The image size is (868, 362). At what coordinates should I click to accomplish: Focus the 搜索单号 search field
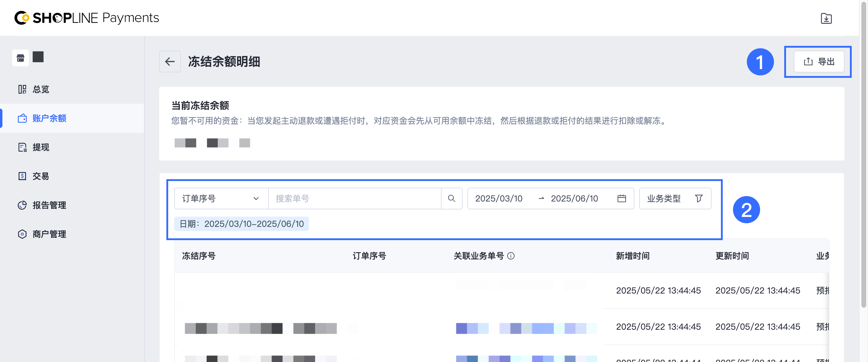click(x=355, y=198)
